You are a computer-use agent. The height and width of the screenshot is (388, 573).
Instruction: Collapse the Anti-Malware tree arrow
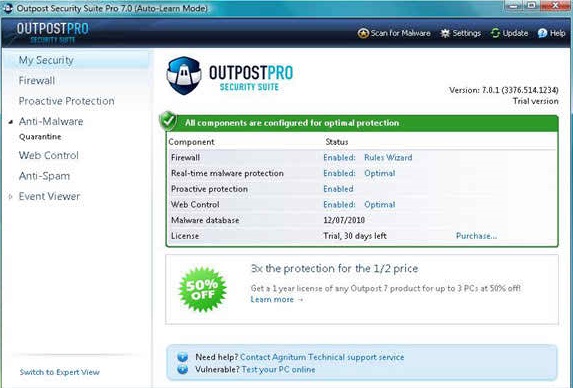pyautogui.click(x=11, y=122)
